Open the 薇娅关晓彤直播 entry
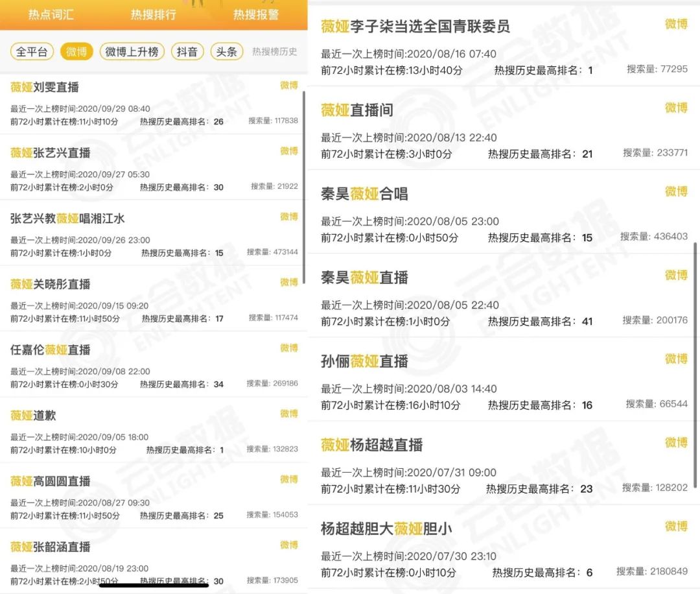Image resolution: width=700 pixels, height=594 pixels. click(154, 298)
